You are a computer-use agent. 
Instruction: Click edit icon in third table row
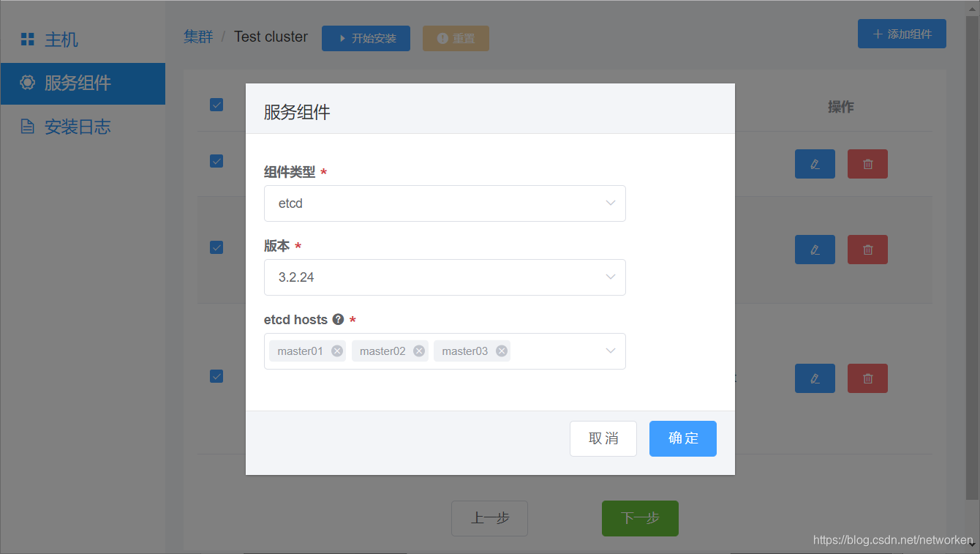(815, 378)
